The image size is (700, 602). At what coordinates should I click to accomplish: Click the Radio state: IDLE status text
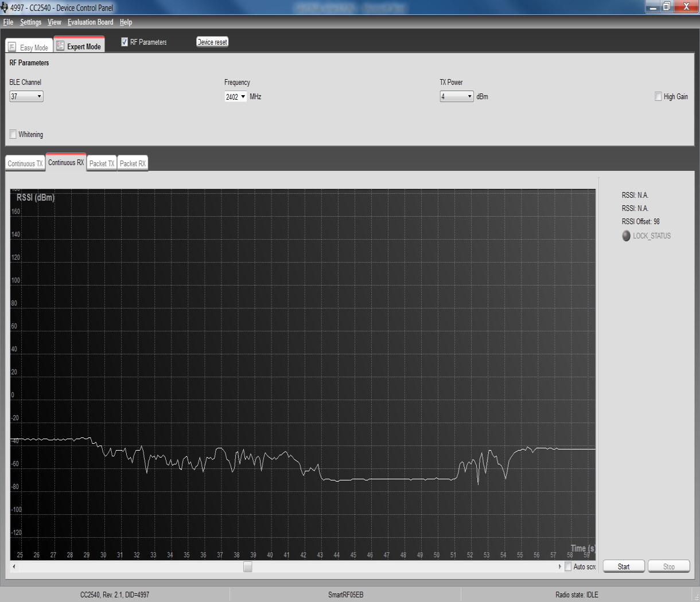577,595
